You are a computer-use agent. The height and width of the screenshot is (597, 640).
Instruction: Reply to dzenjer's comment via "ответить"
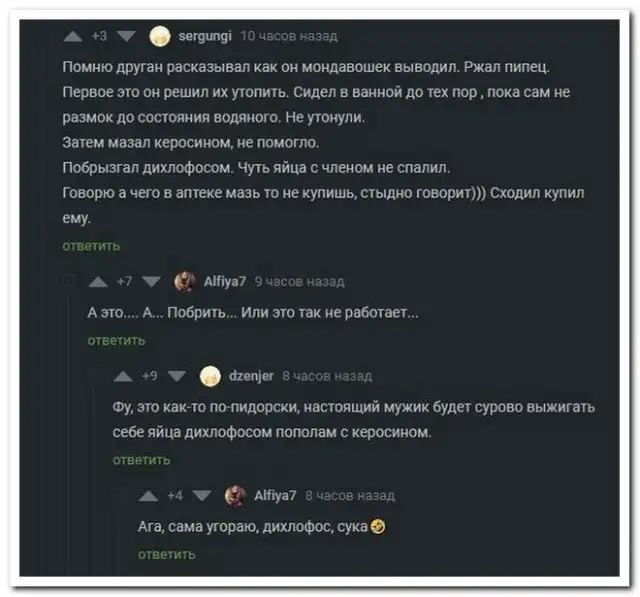[x=141, y=460]
